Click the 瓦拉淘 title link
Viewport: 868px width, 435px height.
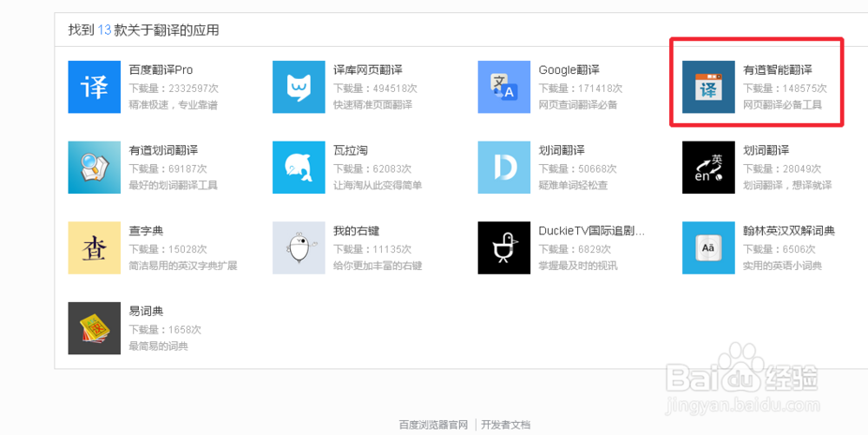tap(351, 150)
